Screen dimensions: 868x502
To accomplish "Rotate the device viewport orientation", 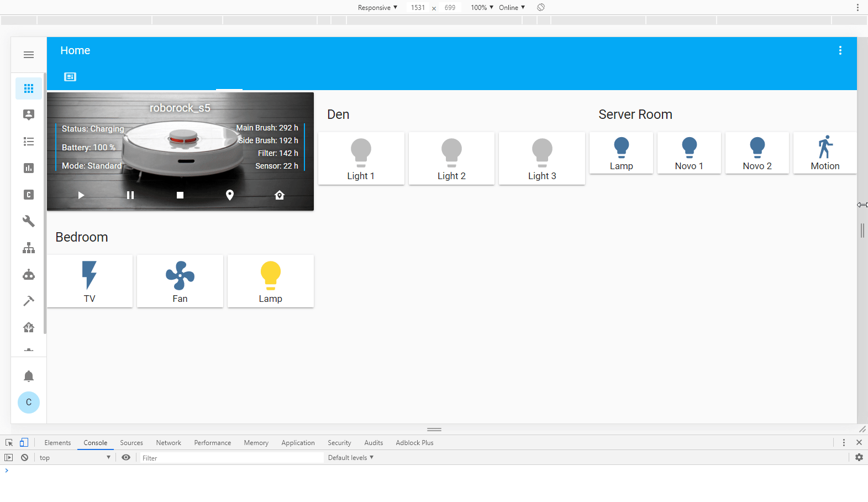I will point(541,7).
